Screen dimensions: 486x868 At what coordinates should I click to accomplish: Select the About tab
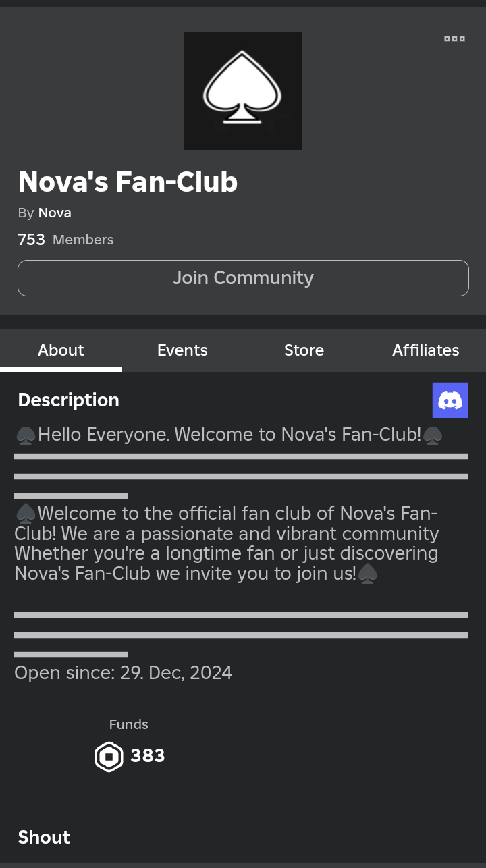(x=61, y=350)
